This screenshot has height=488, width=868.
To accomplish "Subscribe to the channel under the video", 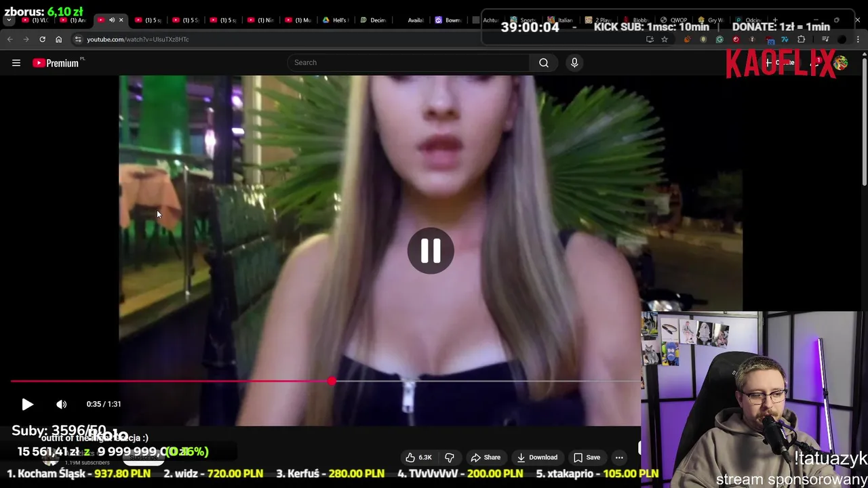I will tap(144, 457).
